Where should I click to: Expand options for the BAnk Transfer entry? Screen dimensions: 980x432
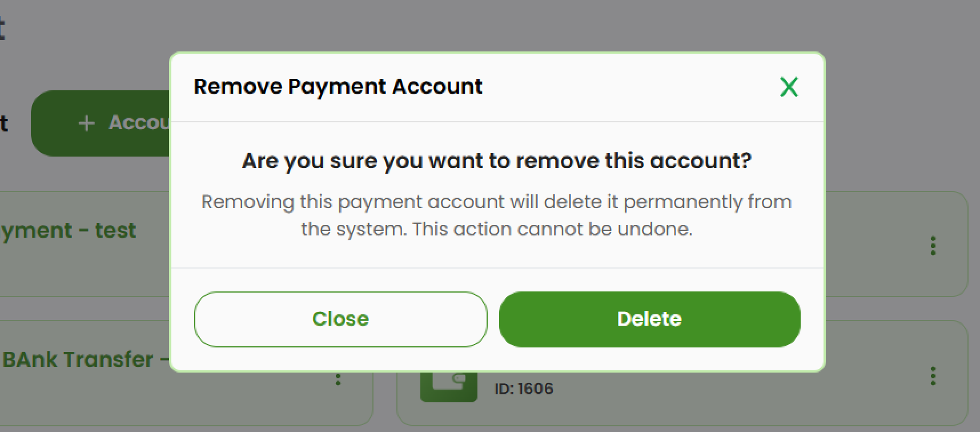click(x=339, y=378)
